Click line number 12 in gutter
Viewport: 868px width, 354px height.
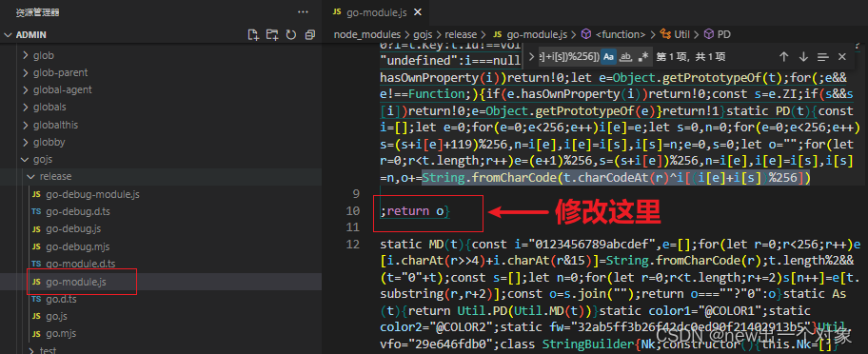(352, 244)
